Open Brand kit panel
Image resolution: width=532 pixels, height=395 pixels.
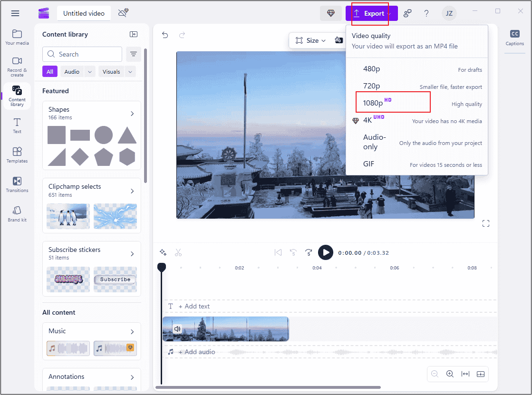click(17, 214)
